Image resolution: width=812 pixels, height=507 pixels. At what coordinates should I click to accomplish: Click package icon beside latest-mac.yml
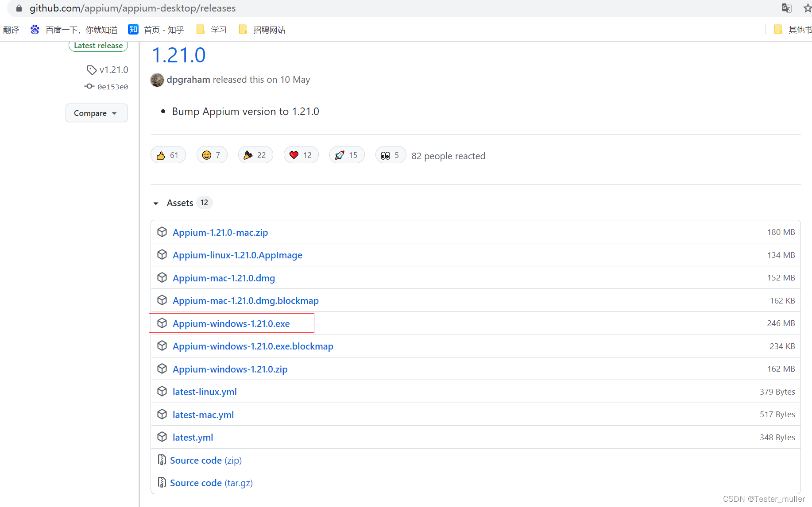click(x=162, y=414)
